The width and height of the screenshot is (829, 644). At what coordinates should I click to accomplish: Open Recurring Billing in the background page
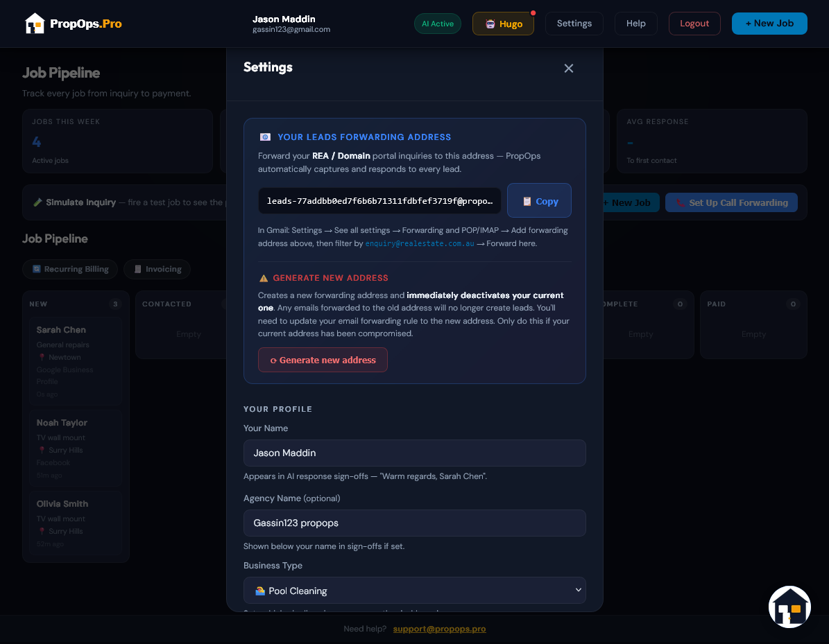point(70,269)
